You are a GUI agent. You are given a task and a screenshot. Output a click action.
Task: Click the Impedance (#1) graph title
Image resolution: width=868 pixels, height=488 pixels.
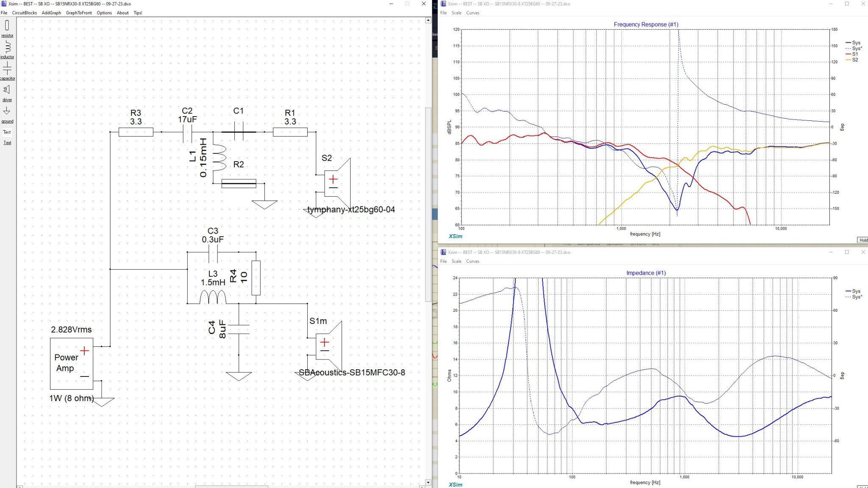(x=646, y=273)
